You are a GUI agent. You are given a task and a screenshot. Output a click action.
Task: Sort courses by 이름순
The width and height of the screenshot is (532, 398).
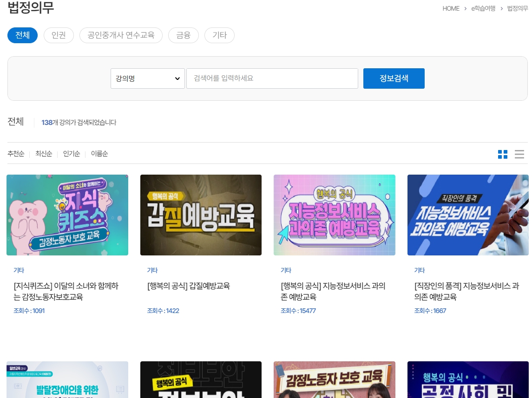pyautogui.click(x=99, y=154)
